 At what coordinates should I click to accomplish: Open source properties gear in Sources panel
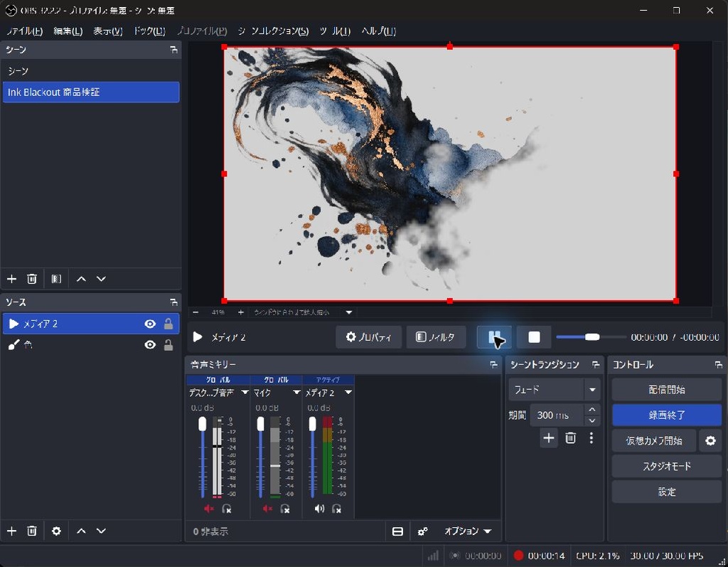(56, 531)
